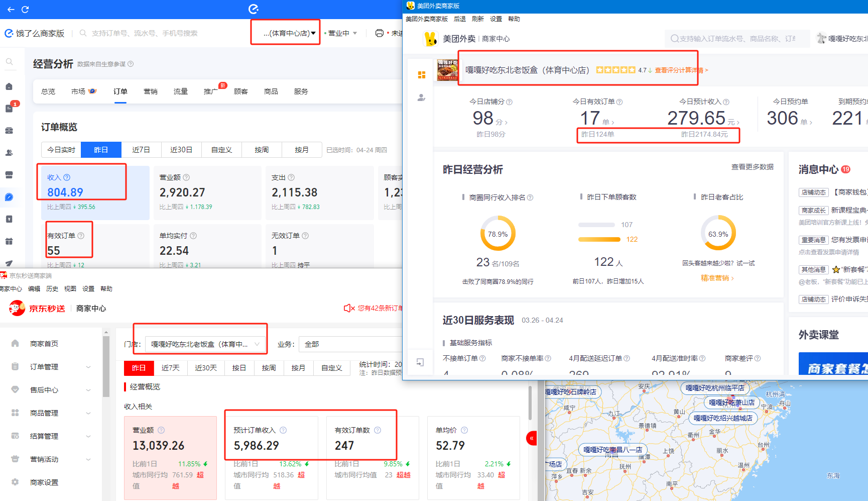This screenshot has height=501, width=868.
Task: Select Ele.me 今日实时 time range
Action: click(x=61, y=150)
